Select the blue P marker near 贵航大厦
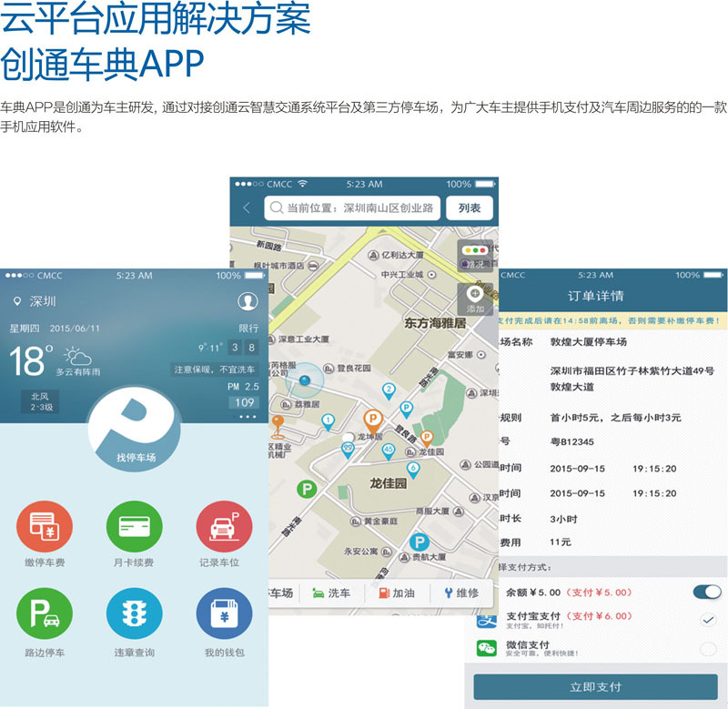Viewport: 728px width, 709px height. (419, 542)
